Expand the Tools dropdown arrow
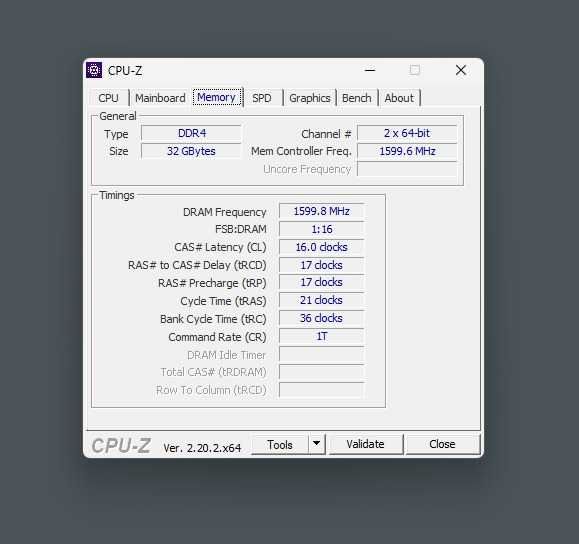The height and width of the screenshot is (544, 579). pyautogui.click(x=316, y=444)
